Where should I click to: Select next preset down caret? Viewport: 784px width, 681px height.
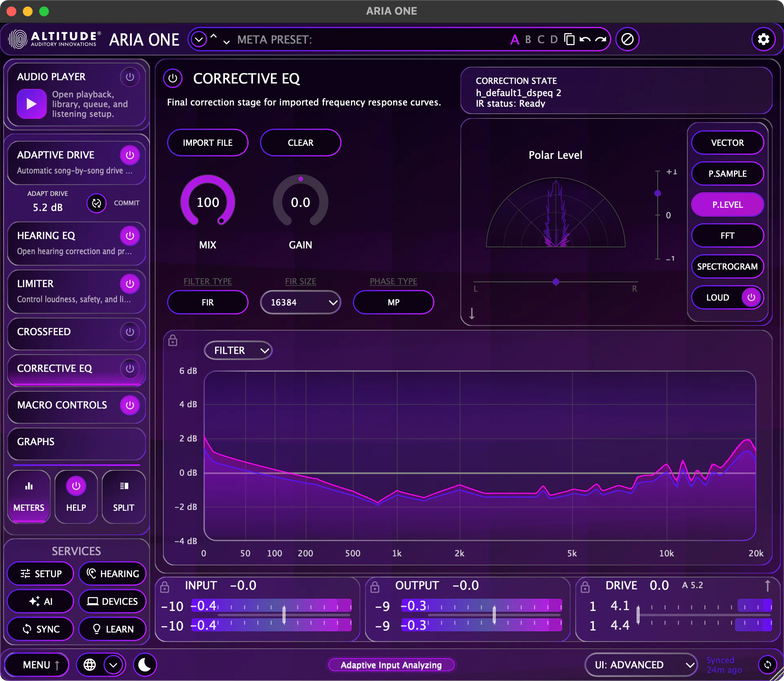227,42
